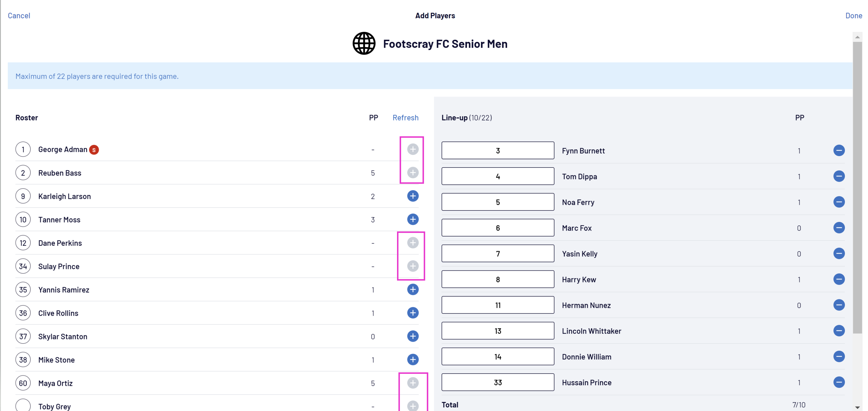Remove Fynn Burnett from the line-up
The width and height of the screenshot is (868, 411).
(839, 150)
